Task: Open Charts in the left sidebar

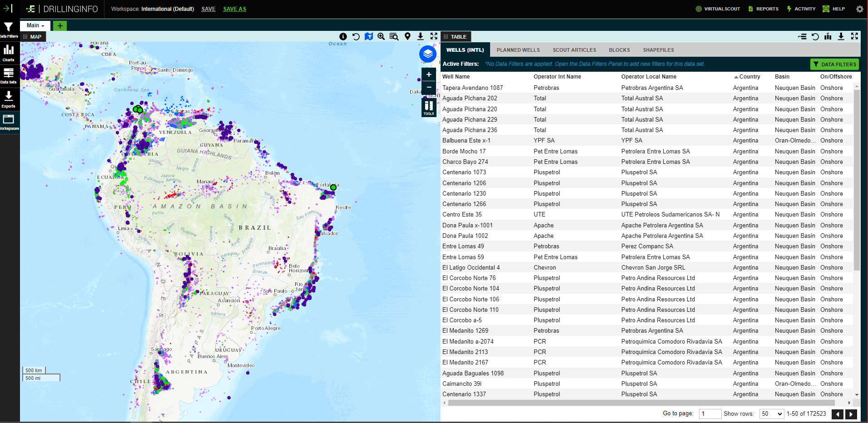Action: pos(9,53)
